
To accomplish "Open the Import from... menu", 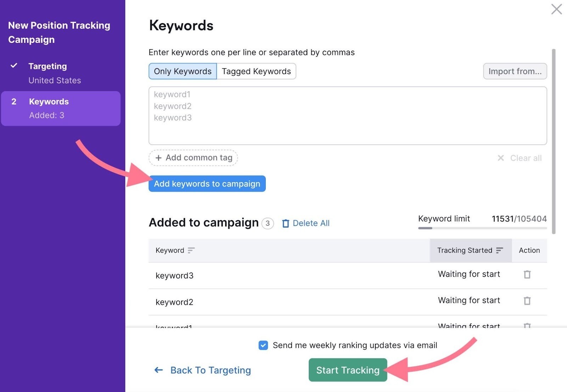I will [x=515, y=71].
